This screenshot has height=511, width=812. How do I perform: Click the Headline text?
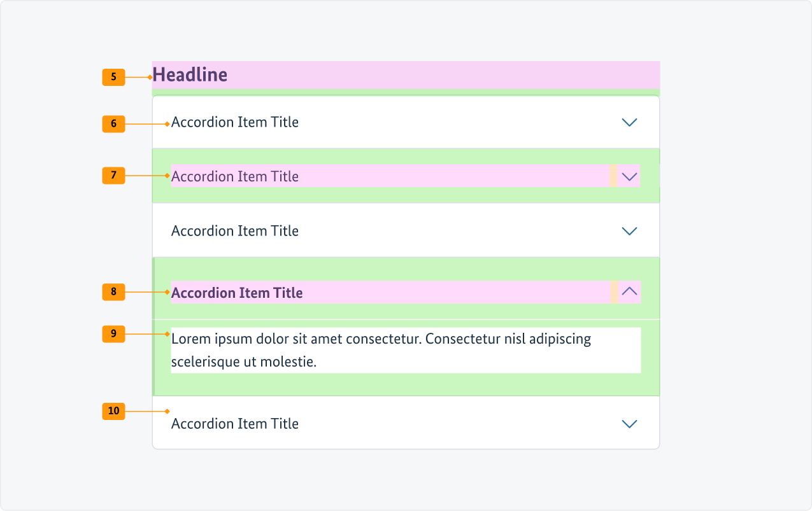190,75
